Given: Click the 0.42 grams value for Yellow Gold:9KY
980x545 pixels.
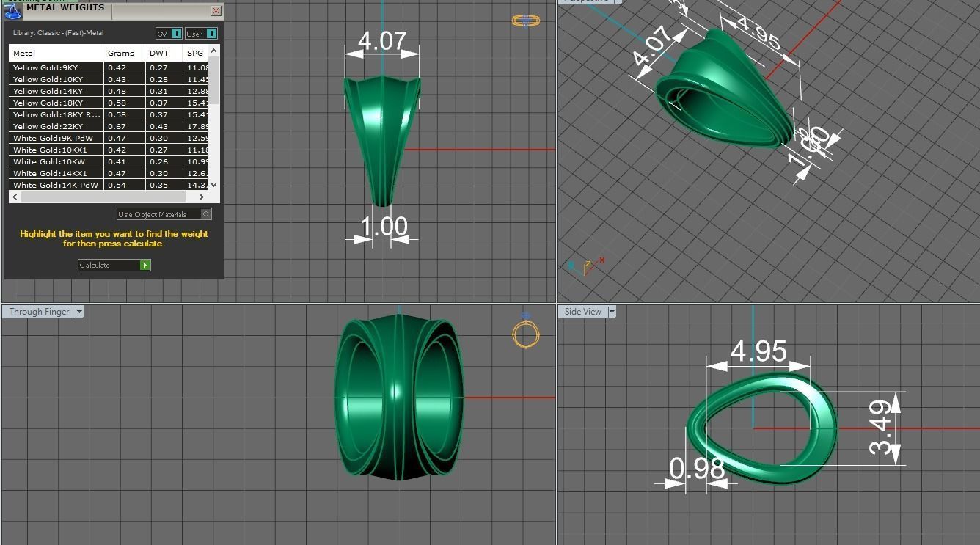Looking at the screenshot, I should coord(117,67).
